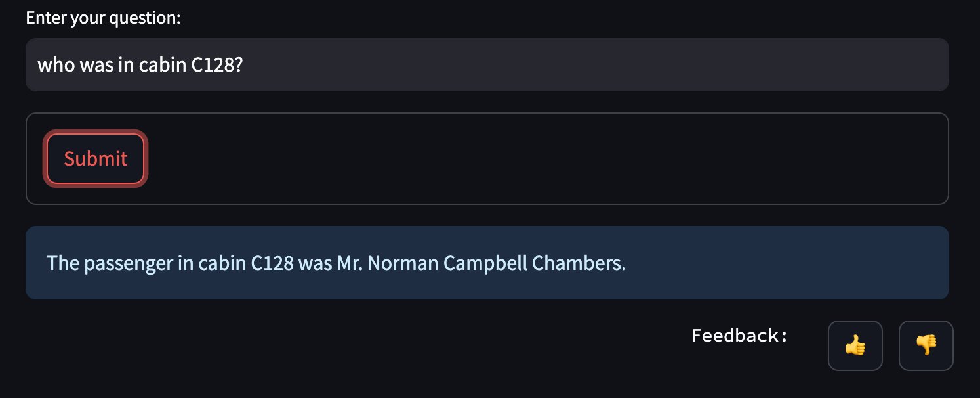This screenshot has height=398, width=980.
Task: Focus the question text input field
Action: click(x=487, y=64)
